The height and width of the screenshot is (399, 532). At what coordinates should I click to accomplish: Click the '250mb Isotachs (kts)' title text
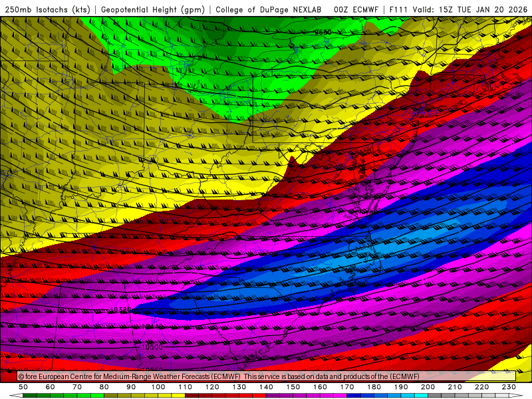point(47,10)
